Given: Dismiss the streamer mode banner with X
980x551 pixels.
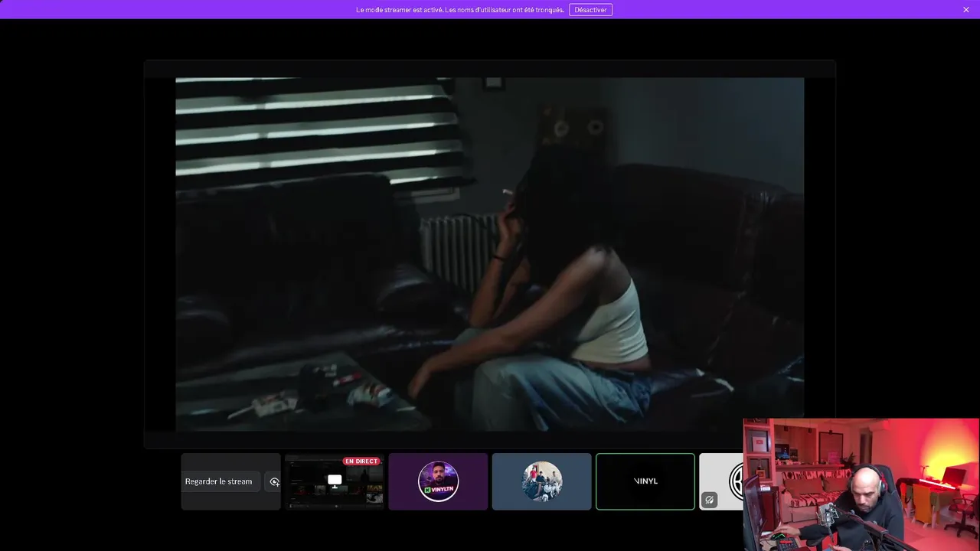Looking at the screenshot, I should pos(966,10).
